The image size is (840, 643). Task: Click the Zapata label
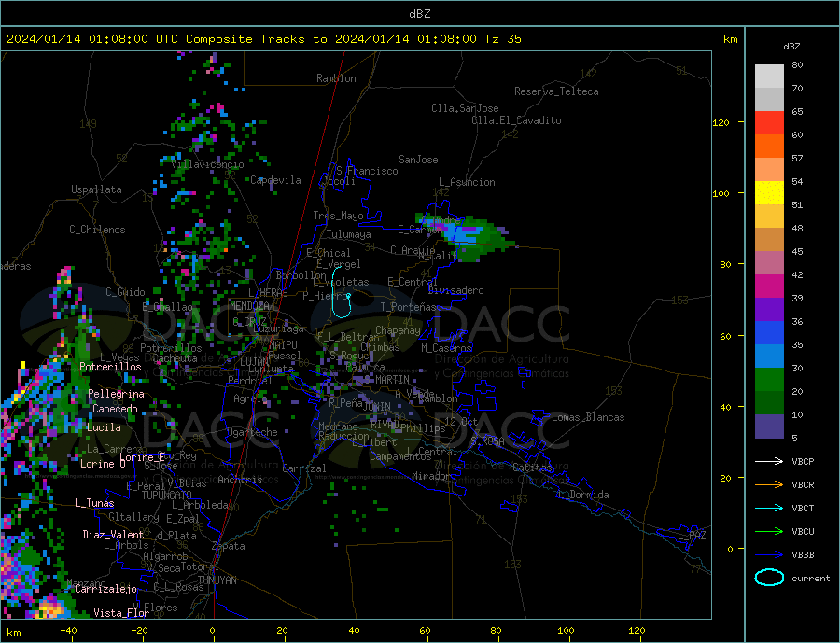coord(229,547)
